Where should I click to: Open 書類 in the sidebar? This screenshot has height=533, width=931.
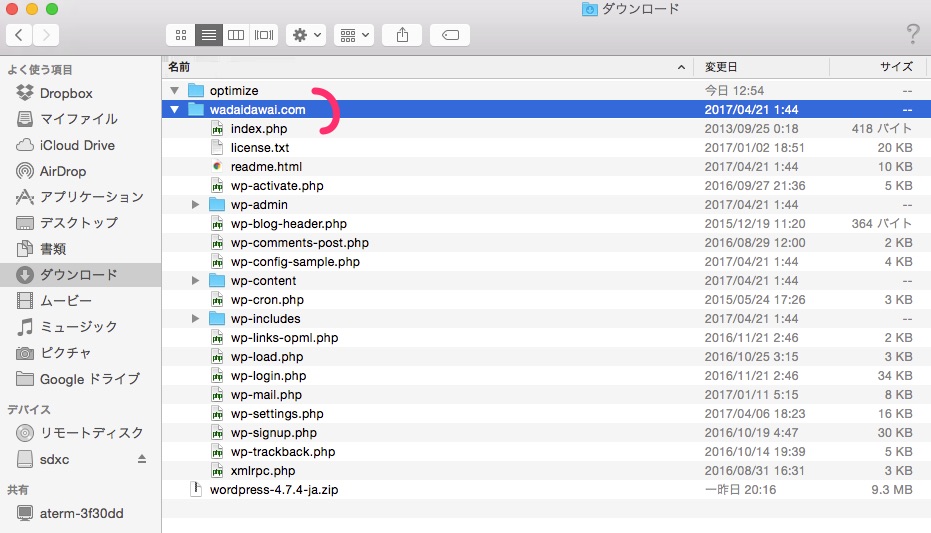coord(41,249)
